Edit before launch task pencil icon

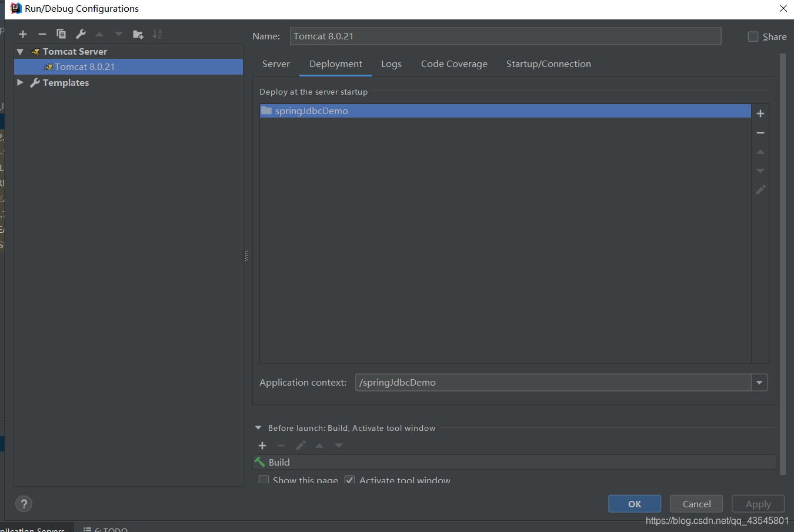coord(301,446)
